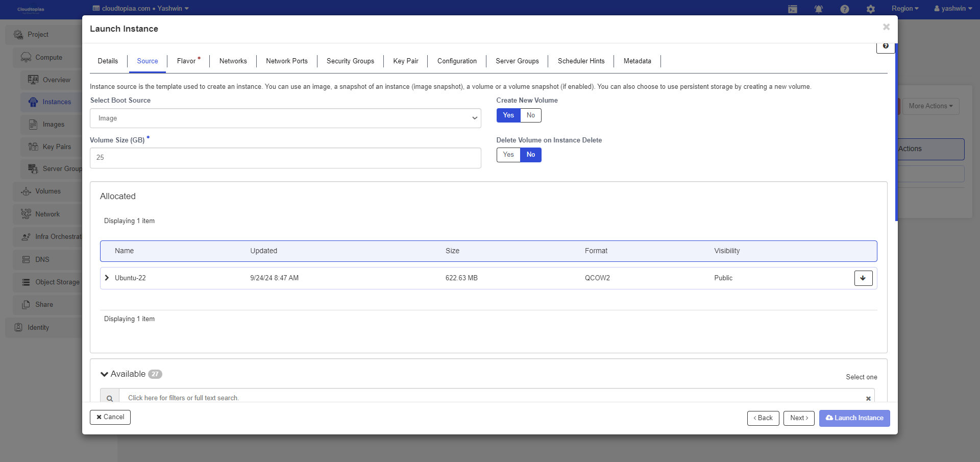
Task: Click the search magnifier icon in Available
Action: pyautogui.click(x=110, y=398)
